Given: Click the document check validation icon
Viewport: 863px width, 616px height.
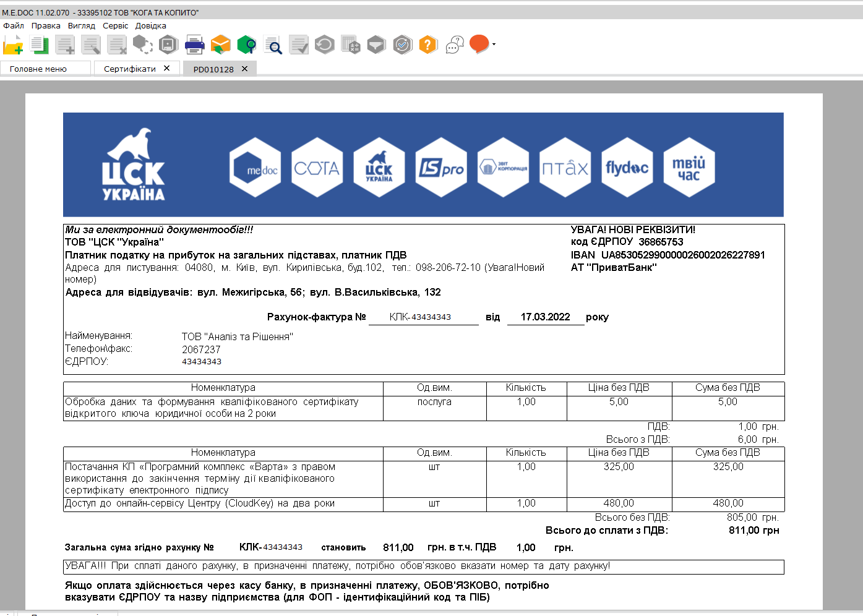Looking at the screenshot, I should (299, 45).
